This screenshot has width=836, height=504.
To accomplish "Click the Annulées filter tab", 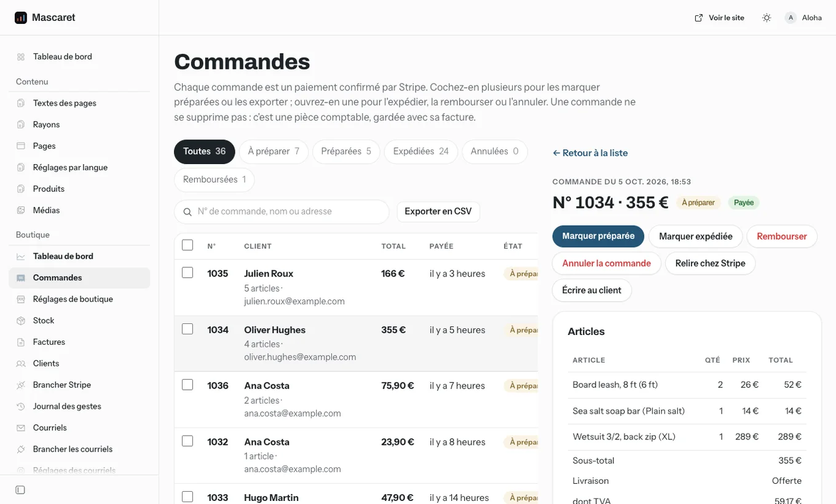I will click(495, 152).
